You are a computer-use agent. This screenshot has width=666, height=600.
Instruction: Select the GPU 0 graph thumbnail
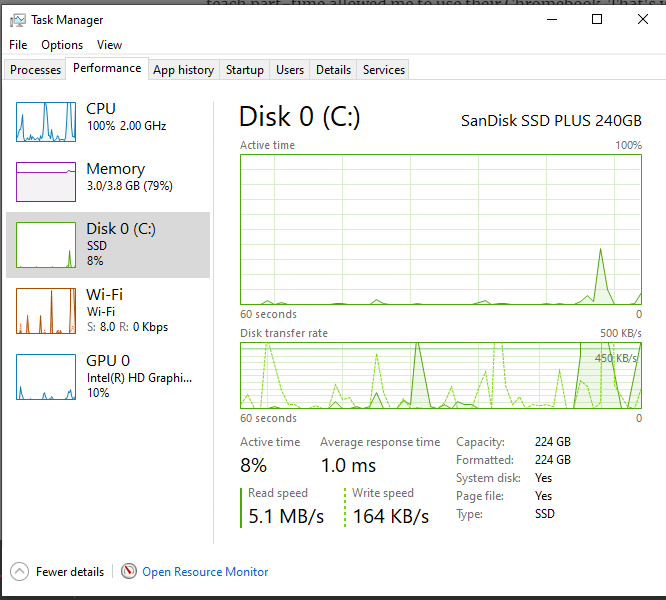[x=46, y=377]
